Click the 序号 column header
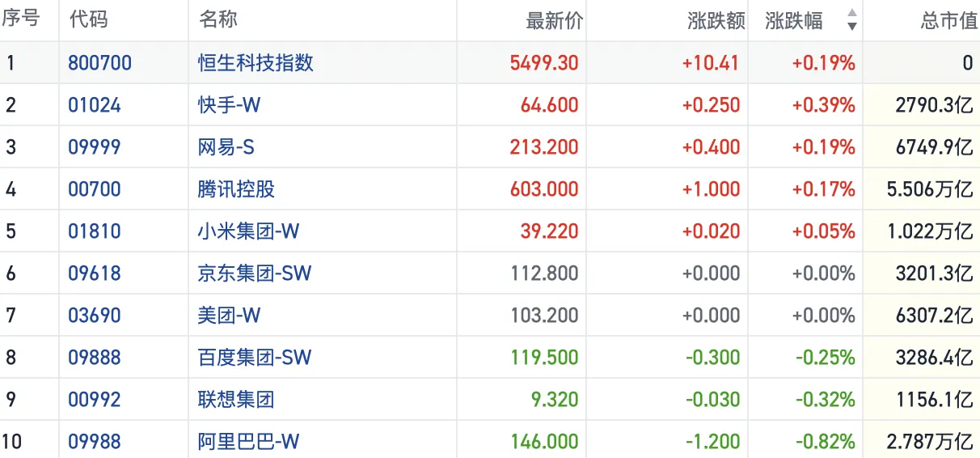 pyautogui.click(x=21, y=20)
